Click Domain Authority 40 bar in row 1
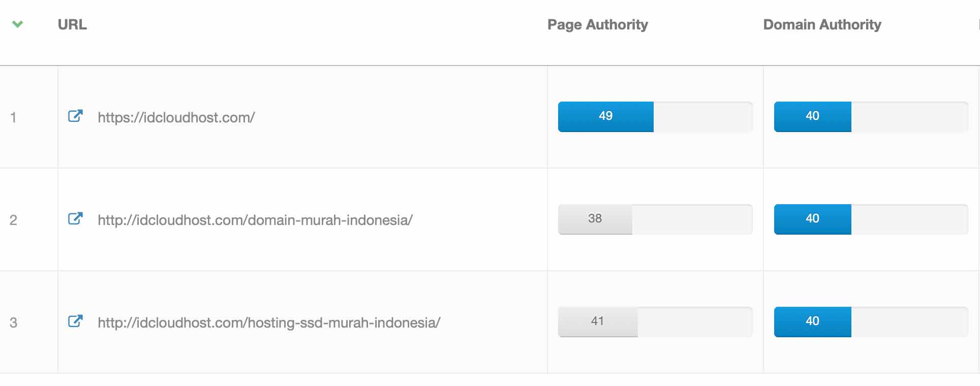This screenshot has height=386, width=980. point(812,116)
